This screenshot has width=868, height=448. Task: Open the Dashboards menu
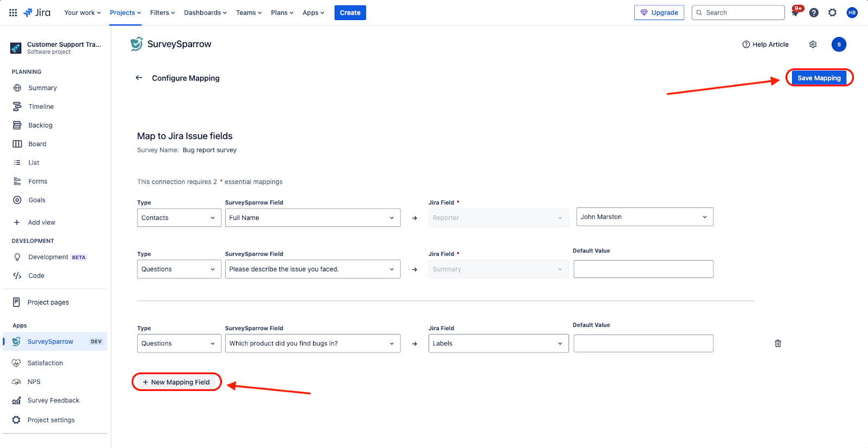(205, 12)
